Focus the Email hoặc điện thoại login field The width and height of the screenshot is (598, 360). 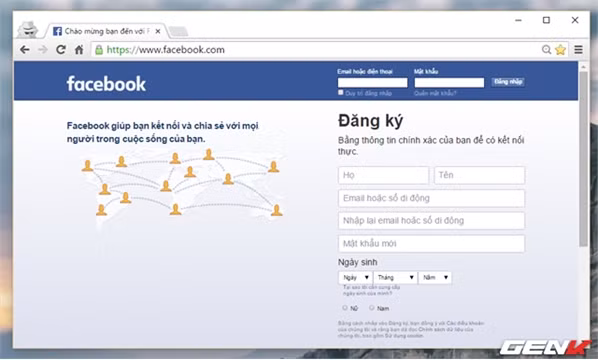pyautogui.click(x=372, y=82)
